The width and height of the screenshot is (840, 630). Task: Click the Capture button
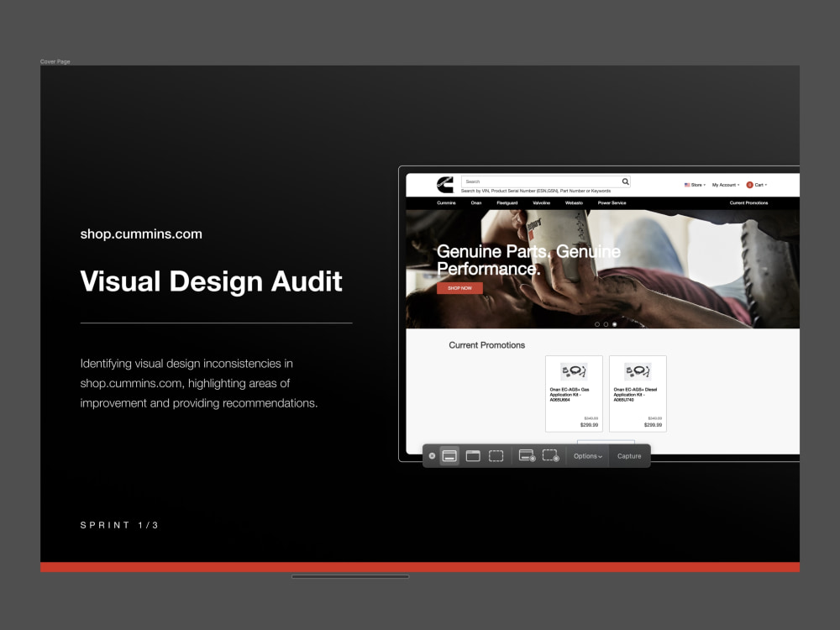coord(629,456)
